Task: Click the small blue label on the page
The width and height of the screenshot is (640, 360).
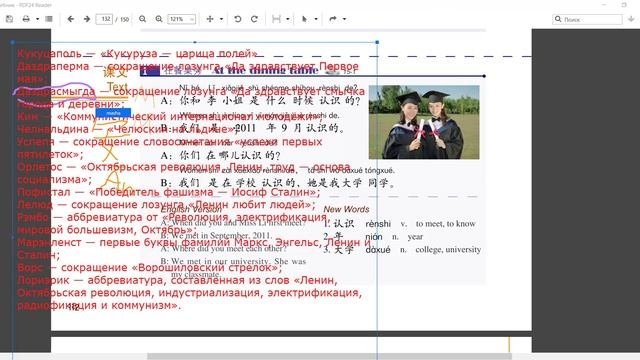Action: point(113,113)
